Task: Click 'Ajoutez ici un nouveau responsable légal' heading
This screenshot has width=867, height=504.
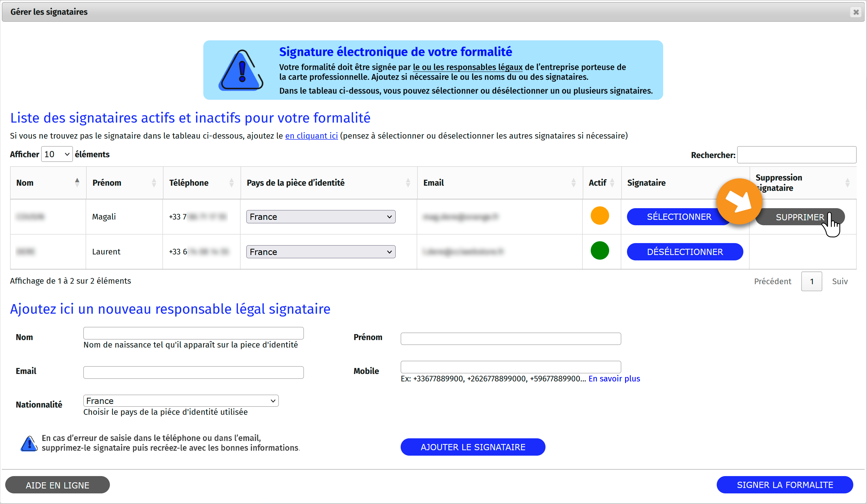Action: click(170, 309)
